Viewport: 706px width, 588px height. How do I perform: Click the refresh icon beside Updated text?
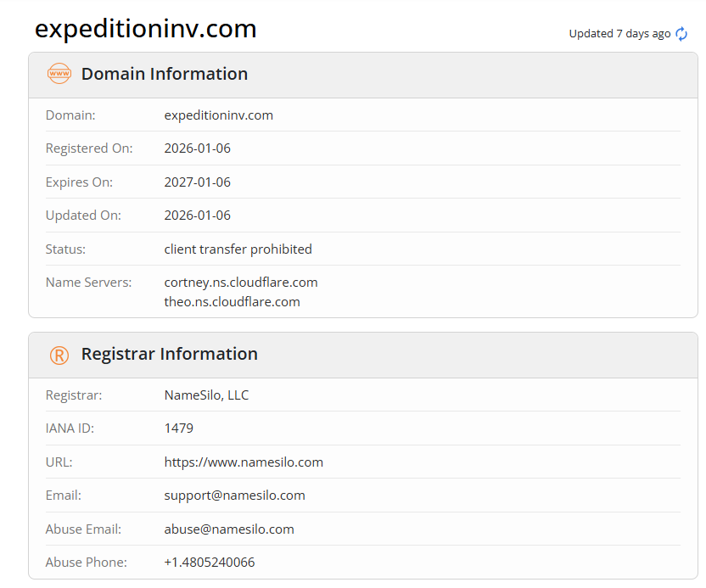pyautogui.click(x=681, y=34)
